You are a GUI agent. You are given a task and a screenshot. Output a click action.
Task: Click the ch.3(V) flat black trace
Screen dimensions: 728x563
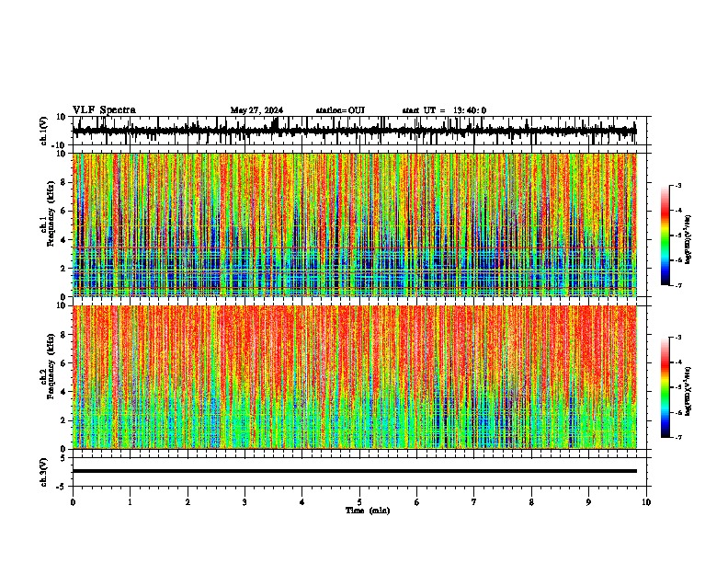[355, 471]
